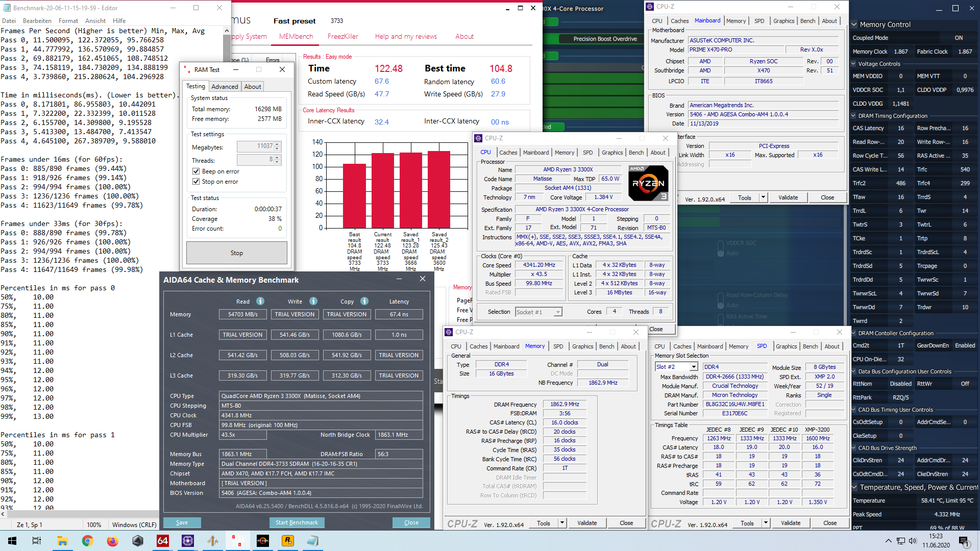Open Firefox from the taskbar
The height and width of the screenshot is (551, 980).
[112, 541]
